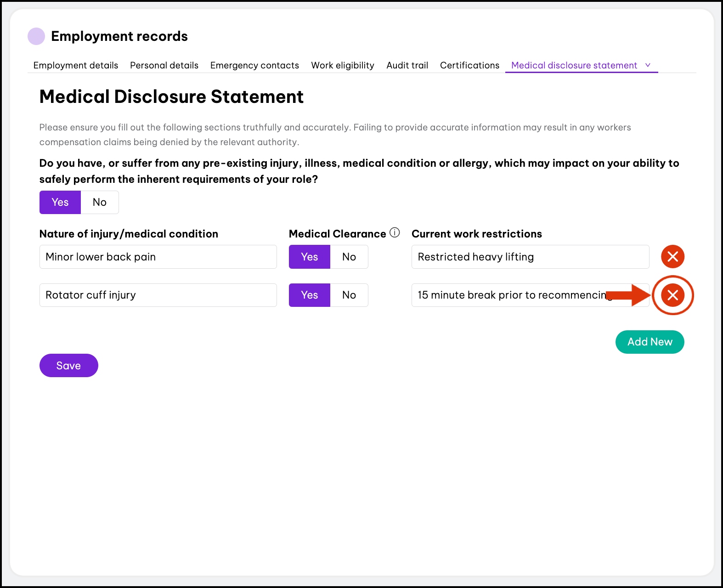View the Audit trail tab
The image size is (723, 588).
[407, 65]
